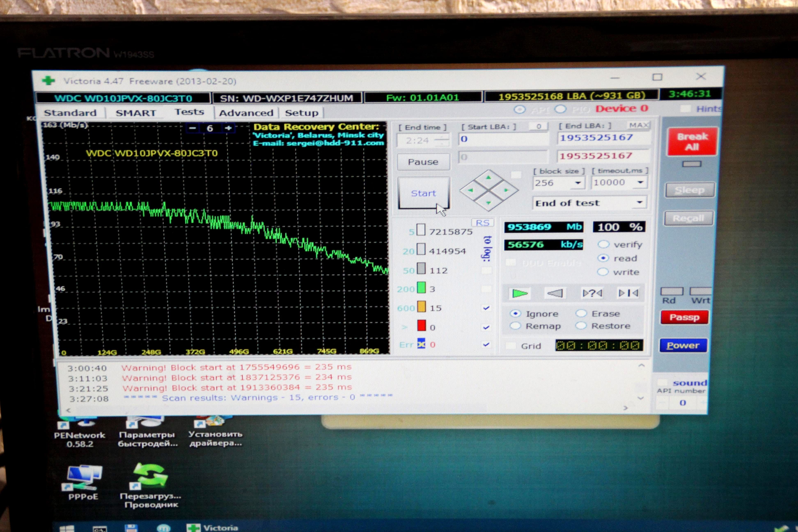This screenshot has width=798, height=532.
Task: Open the block size dropdown
Action: coord(578,183)
